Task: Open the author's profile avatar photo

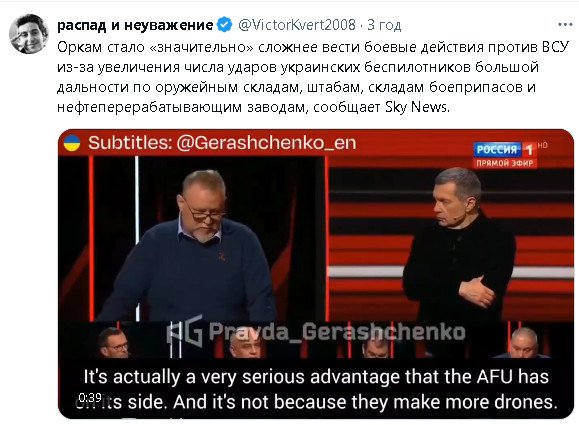Action: pos(29,34)
